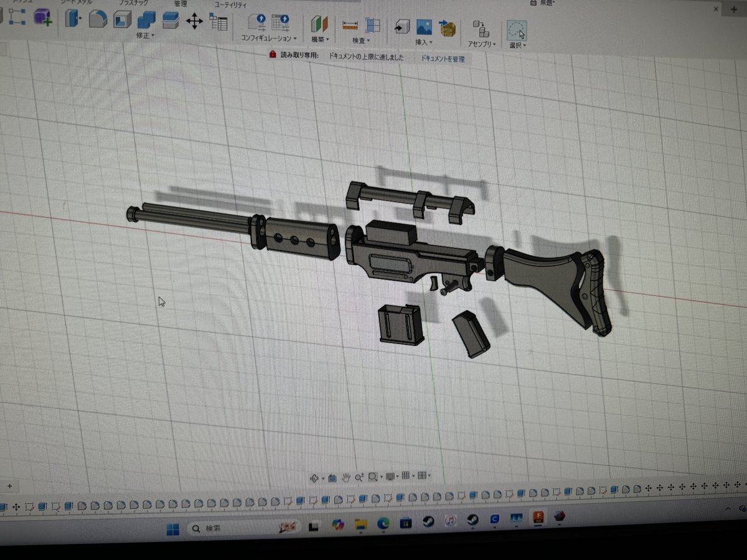Image resolution: width=747 pixels, height=560 pixels.
Task: Select the Combine bodies tool icon
Action: click(146, 21)
